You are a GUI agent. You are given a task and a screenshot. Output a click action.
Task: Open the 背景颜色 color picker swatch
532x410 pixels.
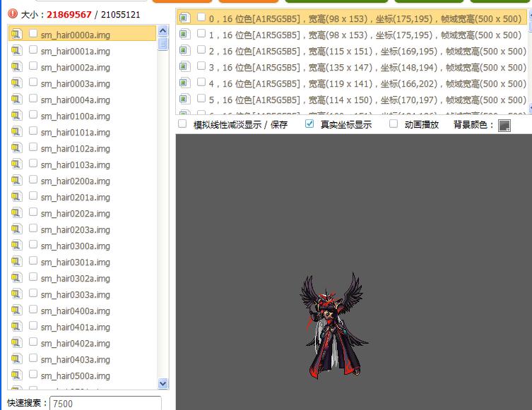click(x=504, y=126)
